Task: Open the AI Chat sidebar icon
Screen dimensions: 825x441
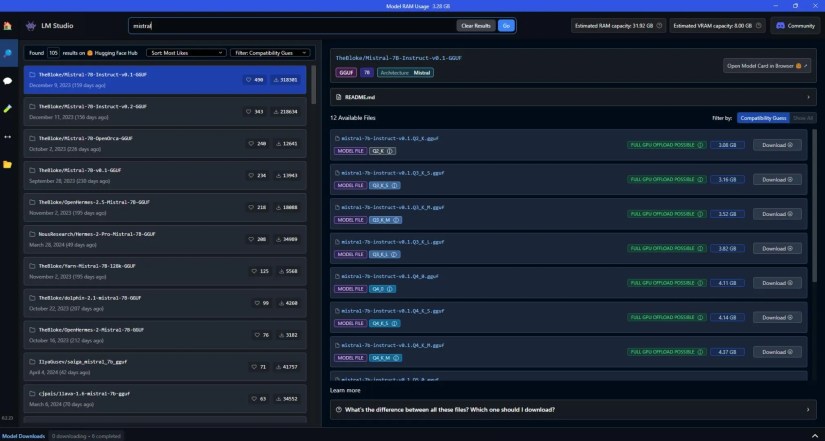Action: [x=7, y=81]
